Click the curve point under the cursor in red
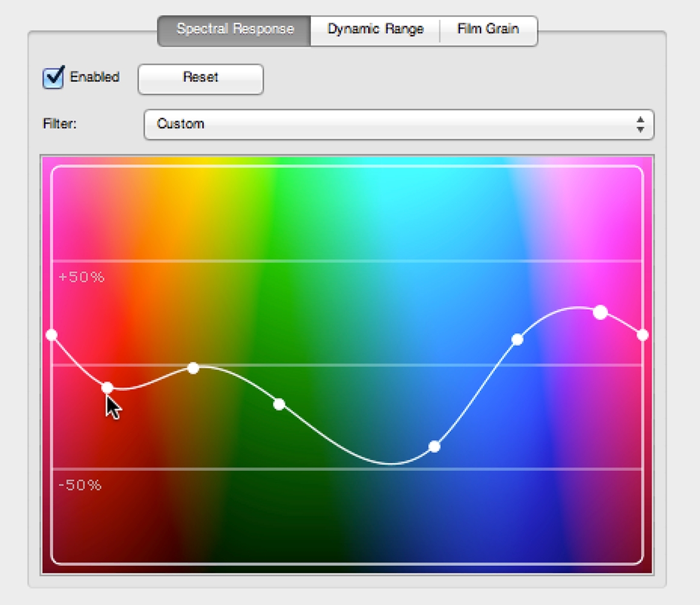The width and height of the screenshot is (700, 605). tap(107, 388)
